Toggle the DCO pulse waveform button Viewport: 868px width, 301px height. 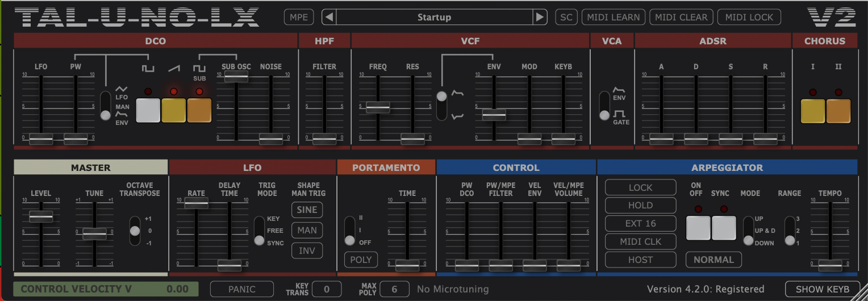tap(148, 110)
